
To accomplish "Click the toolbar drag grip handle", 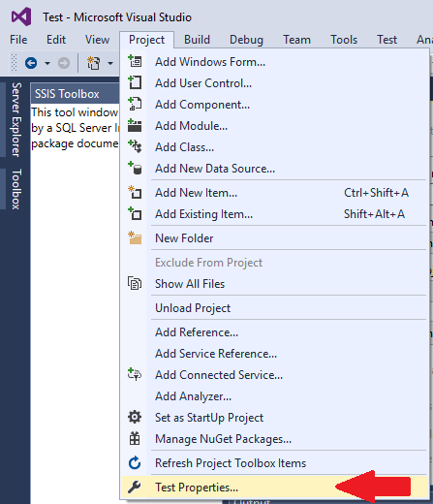I will [14, 63].
